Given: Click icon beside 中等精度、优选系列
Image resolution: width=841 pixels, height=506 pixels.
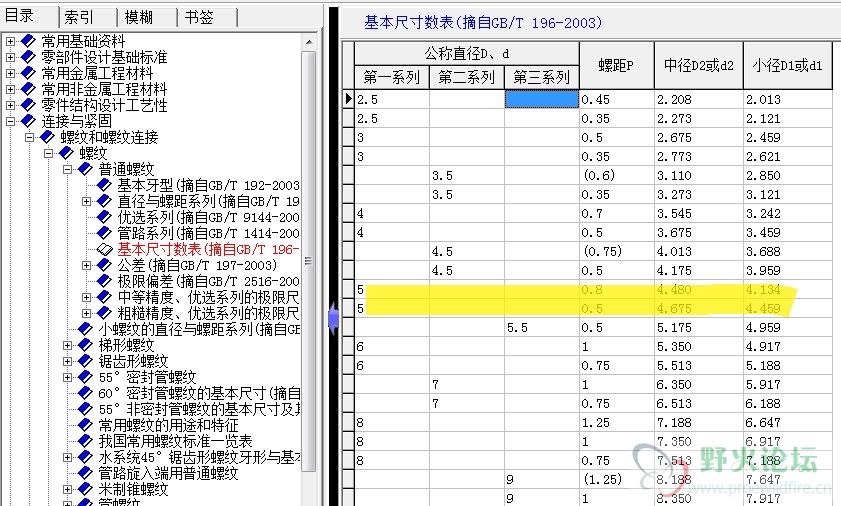Looking at the screenshot, I should point(104,297).
